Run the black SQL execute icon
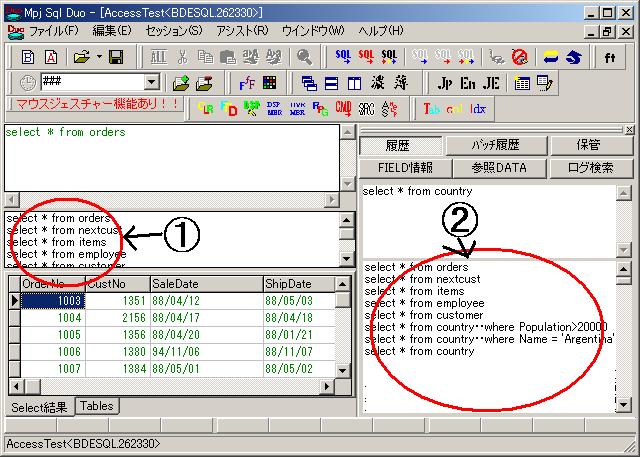Image resolution: width=640 pixels, height=457 pixels. 389,57
